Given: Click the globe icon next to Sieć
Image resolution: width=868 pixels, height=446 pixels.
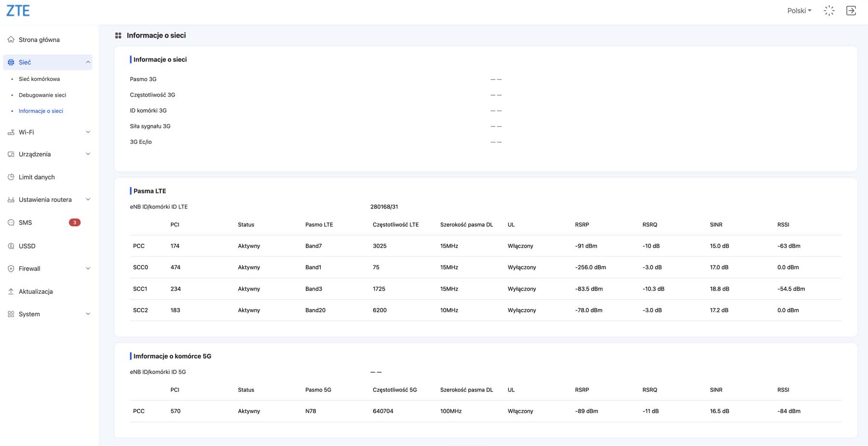Looking at the screenshot, I should (11, 62).
